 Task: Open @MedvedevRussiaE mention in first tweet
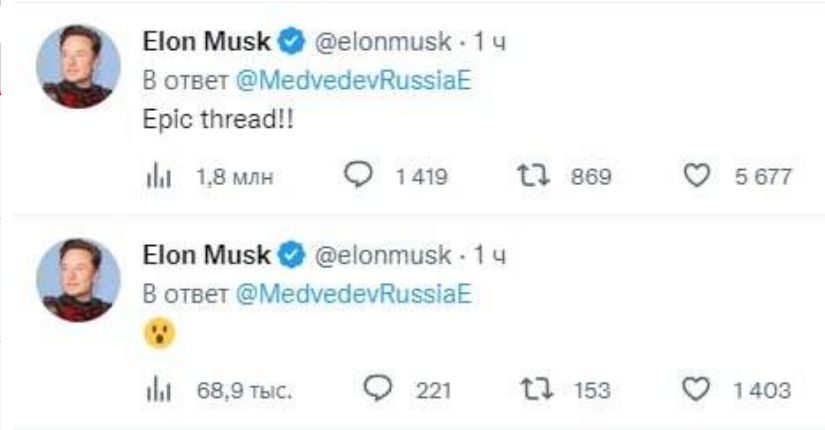357,82
